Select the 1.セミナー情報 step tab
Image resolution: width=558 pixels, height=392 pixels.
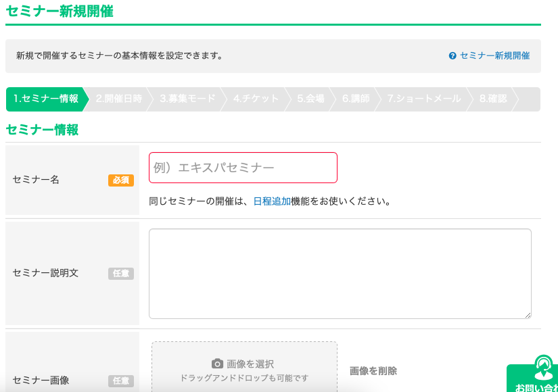click(45, 99)
